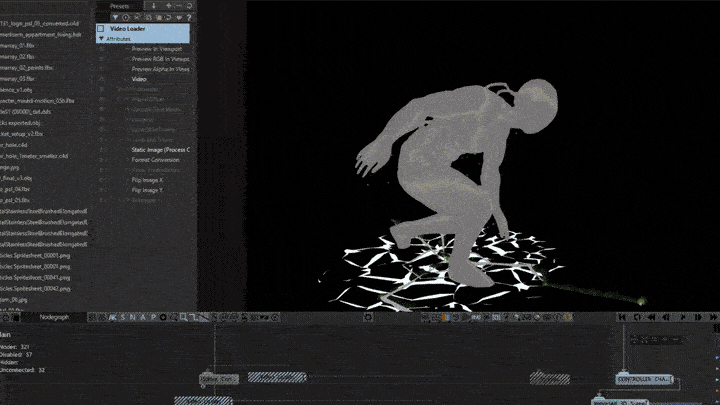This screenshot has width=720, height=405.
Task: Select resource ending appartment_living.hdr
Action: 41,34
